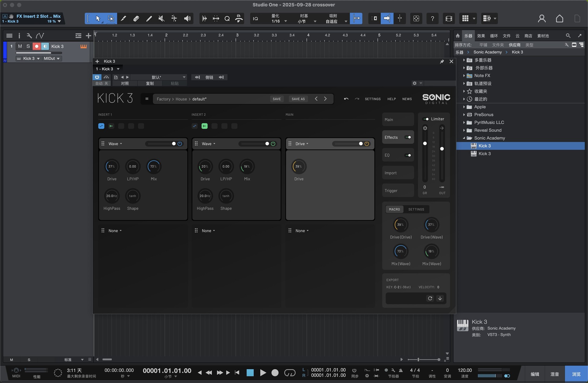Select the Eraser tool in toolbar
The height and width of the screenshot is (383, 588).
pos(136,19)
